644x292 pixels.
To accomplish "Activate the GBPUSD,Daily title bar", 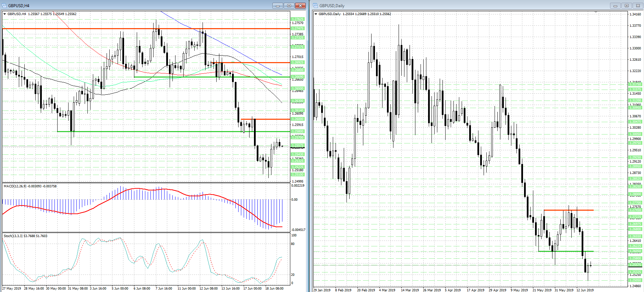I will (x=463, y=5).
